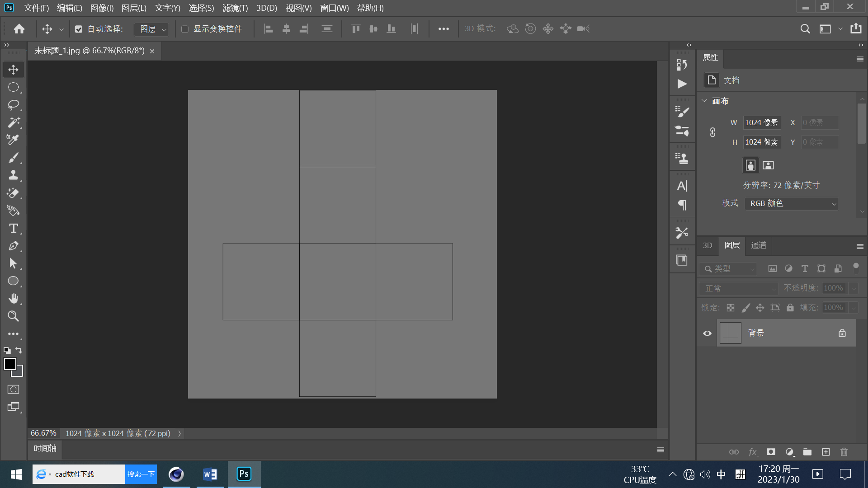The height and width of the screenshot is (488, 868).
Task: Select the Paint Bucket tool
Action: click(x=13, y=211)
